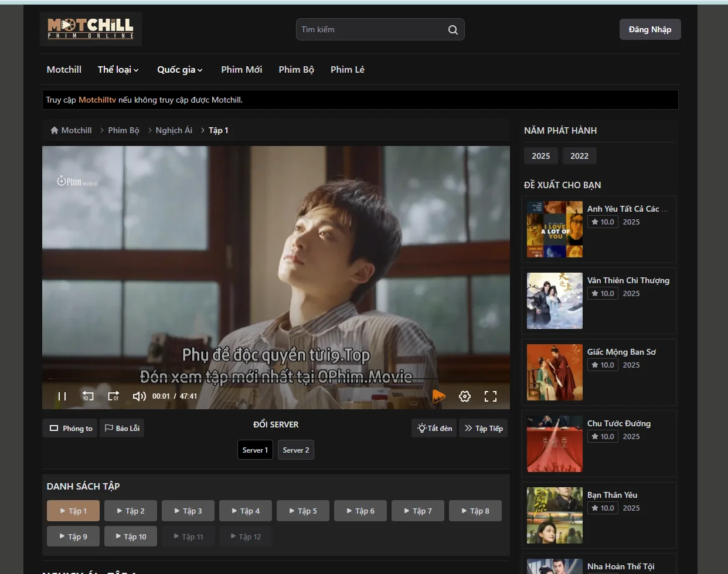
Task: Toggle 'Tắt đèn' to dim the lights
Action: (434, 428)
